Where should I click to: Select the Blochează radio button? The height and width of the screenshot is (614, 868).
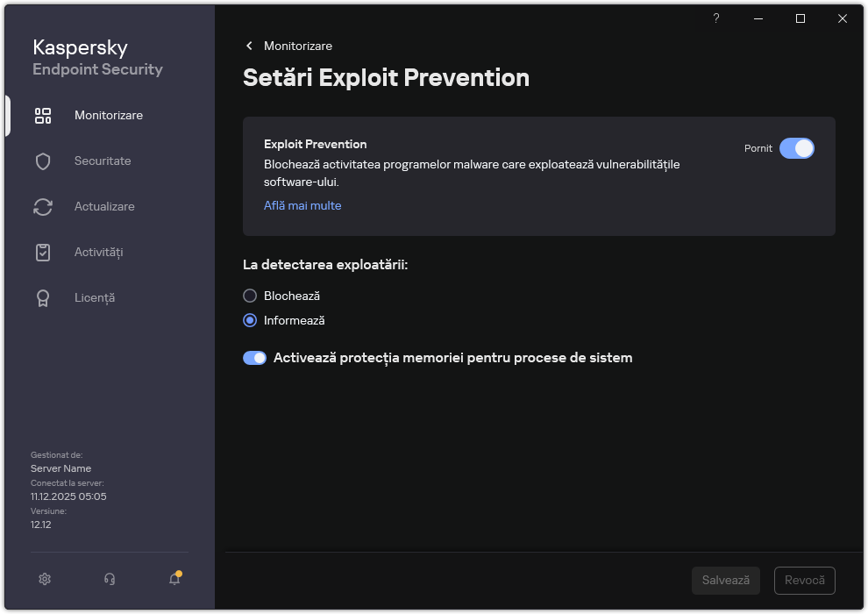point(250,296)
